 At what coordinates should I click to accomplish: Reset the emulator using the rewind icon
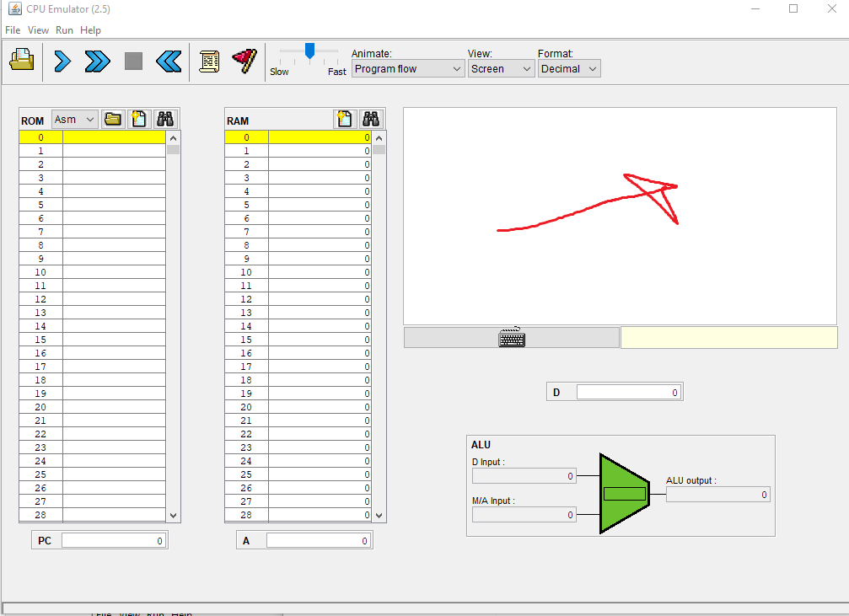pos(168,60)
